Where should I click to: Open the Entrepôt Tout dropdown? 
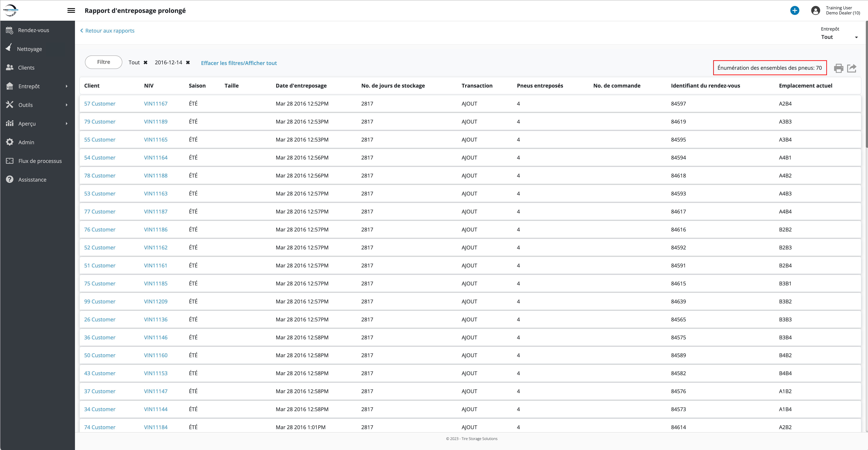coord(839,37)
